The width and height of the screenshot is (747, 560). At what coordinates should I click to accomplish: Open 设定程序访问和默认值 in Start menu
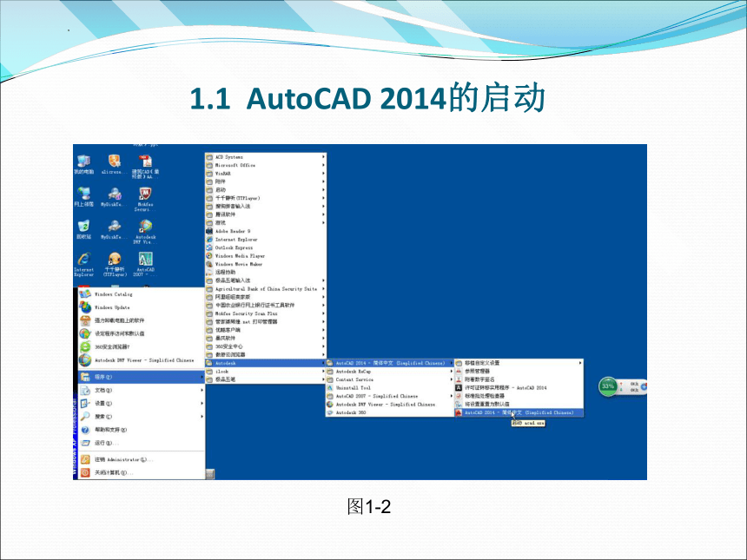142,333
